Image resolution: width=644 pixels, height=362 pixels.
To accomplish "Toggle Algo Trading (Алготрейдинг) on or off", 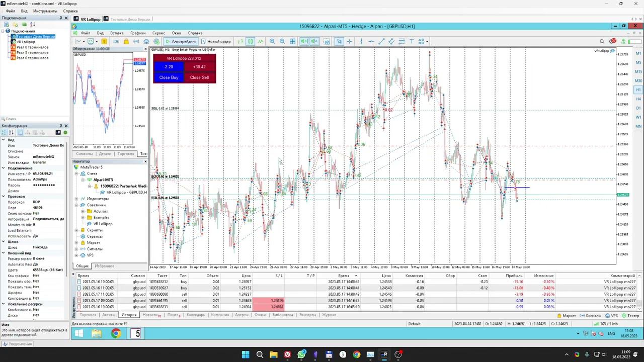I will click(181, 41).
